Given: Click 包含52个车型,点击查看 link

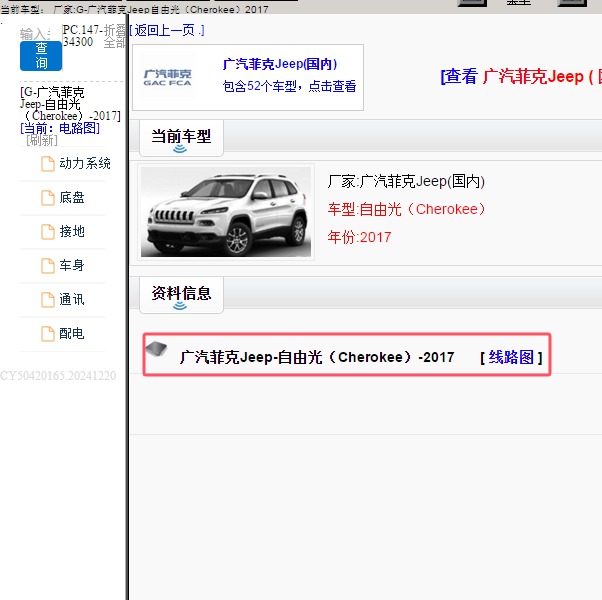Looking at the screenshot, I should click(289, 86).
